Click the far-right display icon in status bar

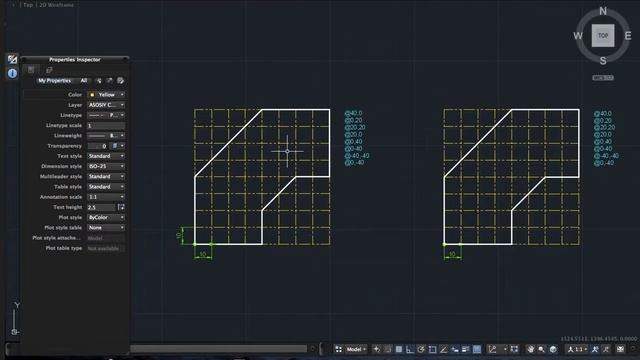tap(620, 349)
